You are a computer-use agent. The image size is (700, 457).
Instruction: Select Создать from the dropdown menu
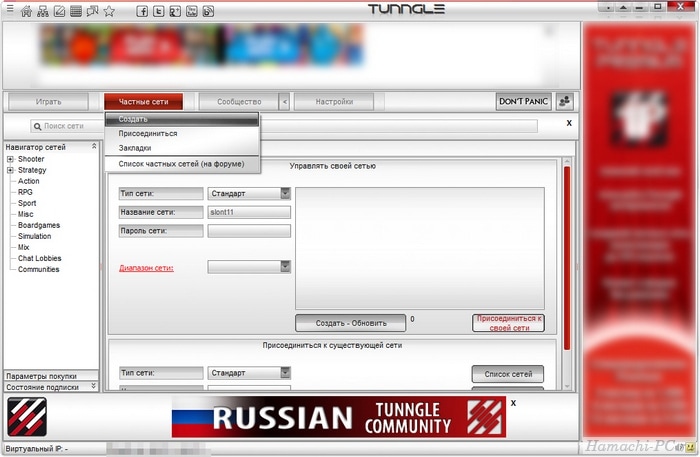182,119
